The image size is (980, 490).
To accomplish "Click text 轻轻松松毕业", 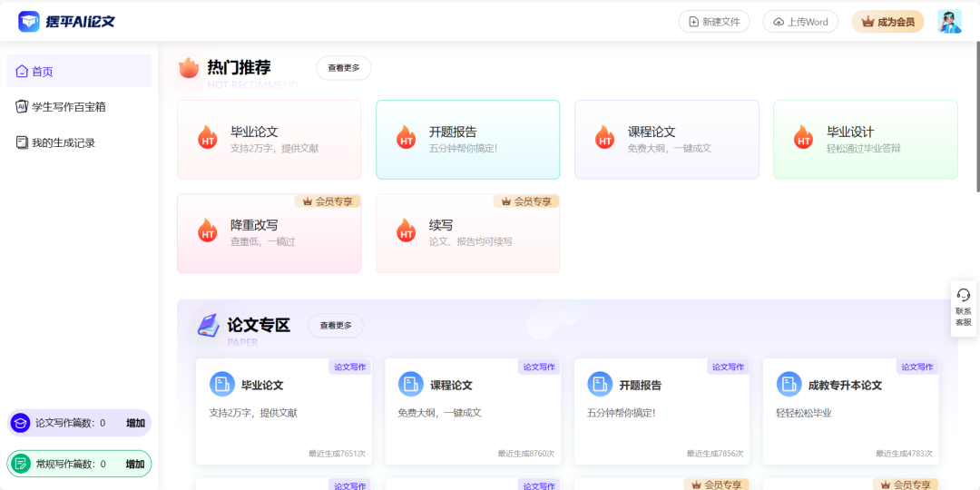I will (804, 413).
